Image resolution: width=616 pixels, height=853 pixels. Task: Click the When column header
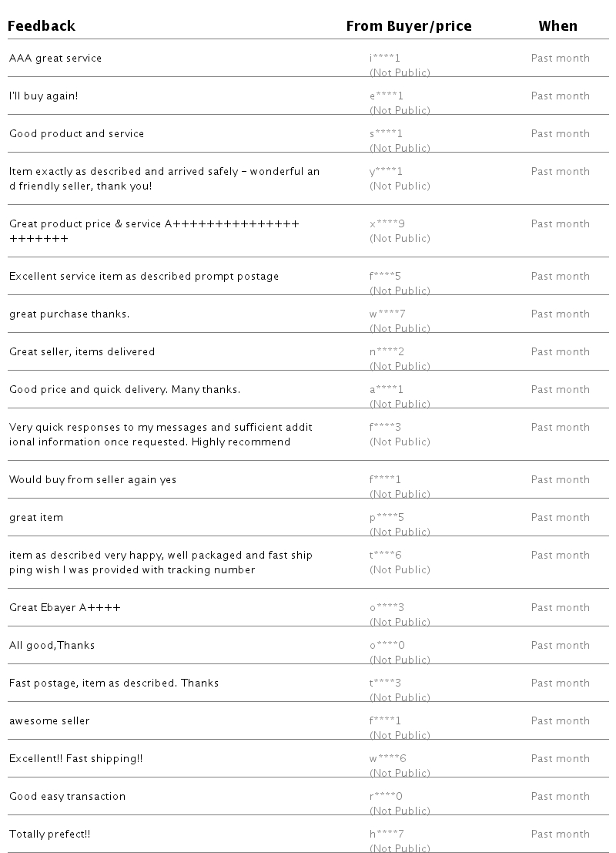pyautogui.click(x=557, y=26)
